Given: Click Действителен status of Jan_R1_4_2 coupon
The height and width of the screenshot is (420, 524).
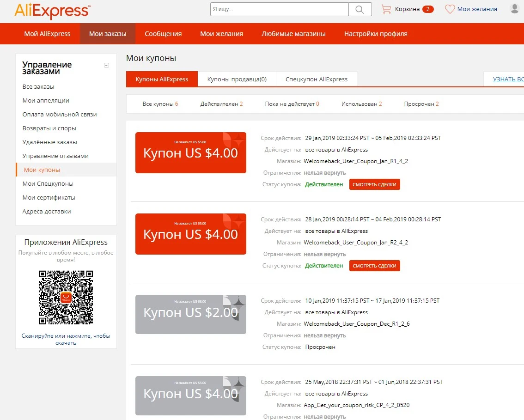Looking at the screenshot, I should [x=324, y=184].
